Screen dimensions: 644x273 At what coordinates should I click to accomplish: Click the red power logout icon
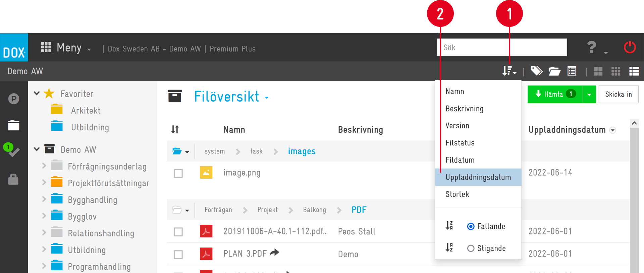pyautogui.click(x=630, y=47)
